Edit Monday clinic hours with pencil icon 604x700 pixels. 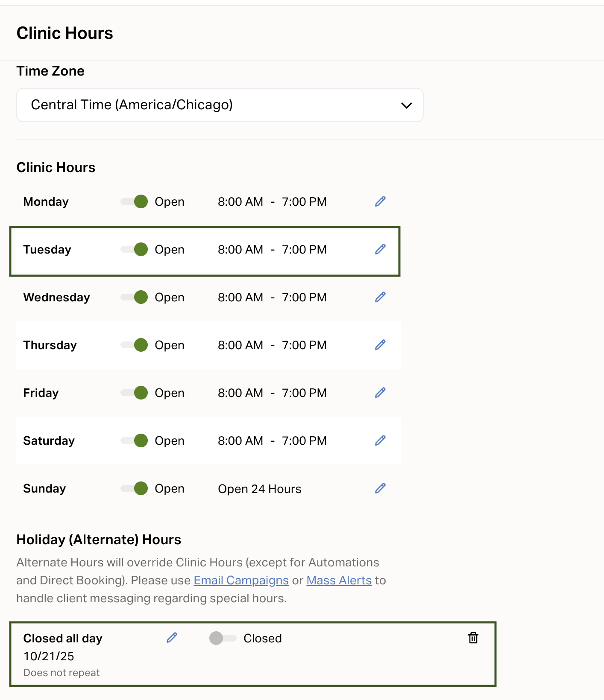pos(380,201)
